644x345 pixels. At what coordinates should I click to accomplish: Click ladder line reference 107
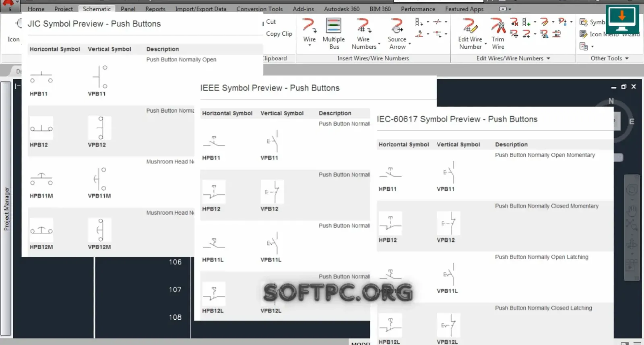click(175, 290)
